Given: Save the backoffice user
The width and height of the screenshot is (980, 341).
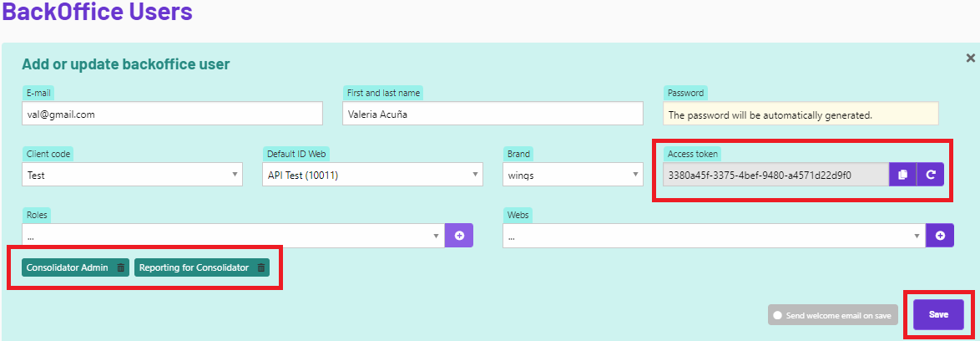Looking at the screenshot, I should [x=939, y=315].
